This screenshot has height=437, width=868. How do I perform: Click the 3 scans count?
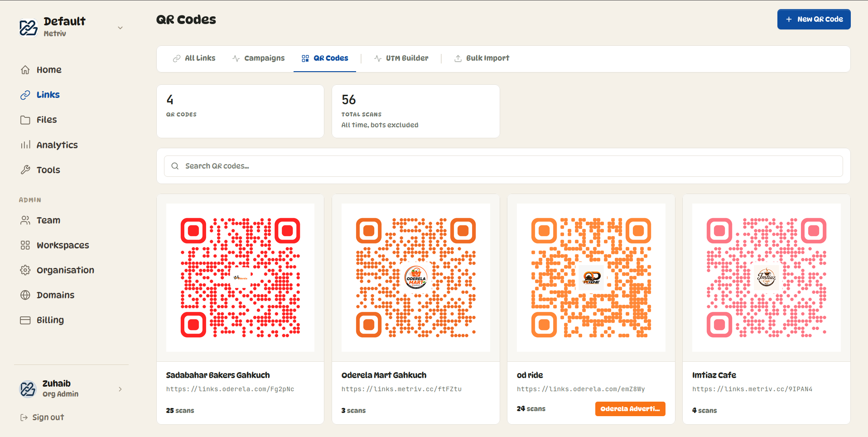pyautogui.click(x=353, y=410)
